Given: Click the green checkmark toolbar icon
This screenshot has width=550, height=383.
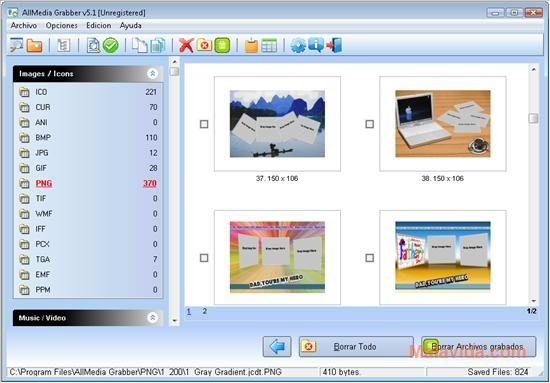Looking at the screenshot, I should pyautogui.click(x=111, y=46).
